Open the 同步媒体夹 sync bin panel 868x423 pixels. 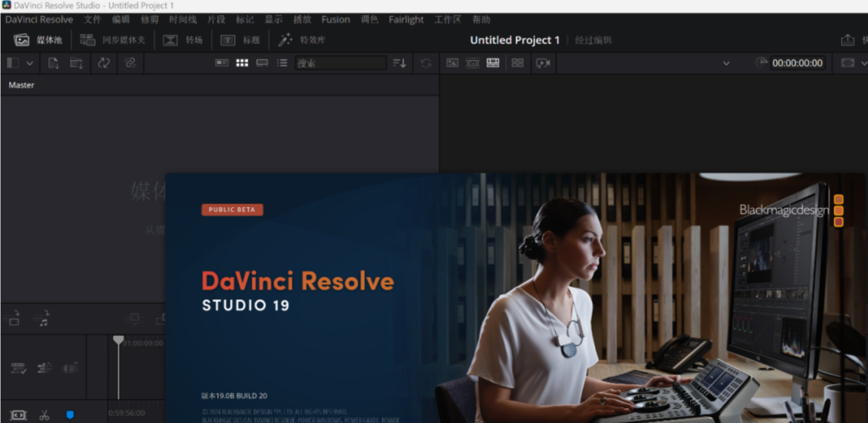pos(112,40)
